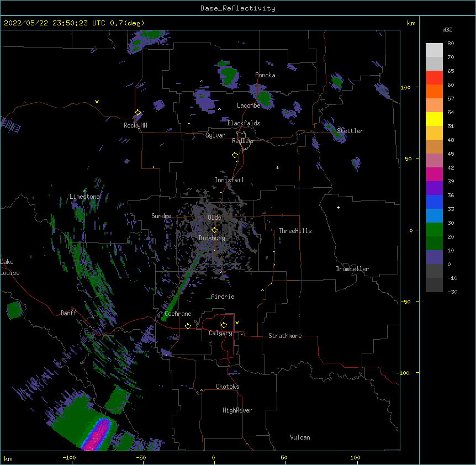Click the white plus marker north of Drumheller

coord(338,207)
